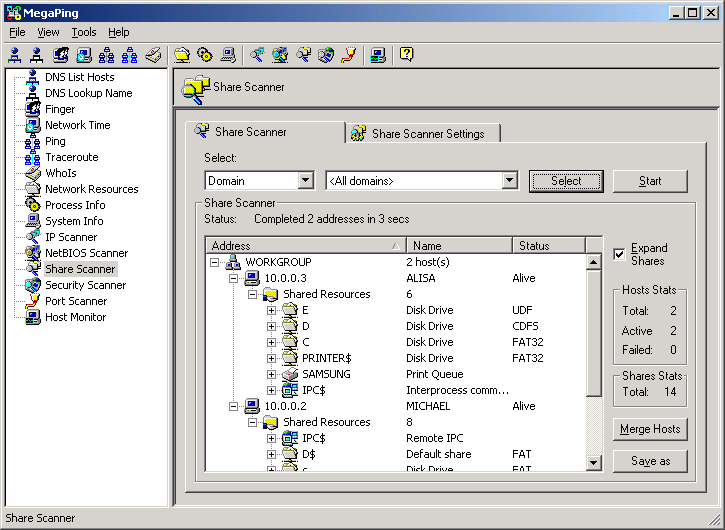Select Security Scanner in the left tree
This screenshot has height=530, width=725.
(x=86, y=285)
